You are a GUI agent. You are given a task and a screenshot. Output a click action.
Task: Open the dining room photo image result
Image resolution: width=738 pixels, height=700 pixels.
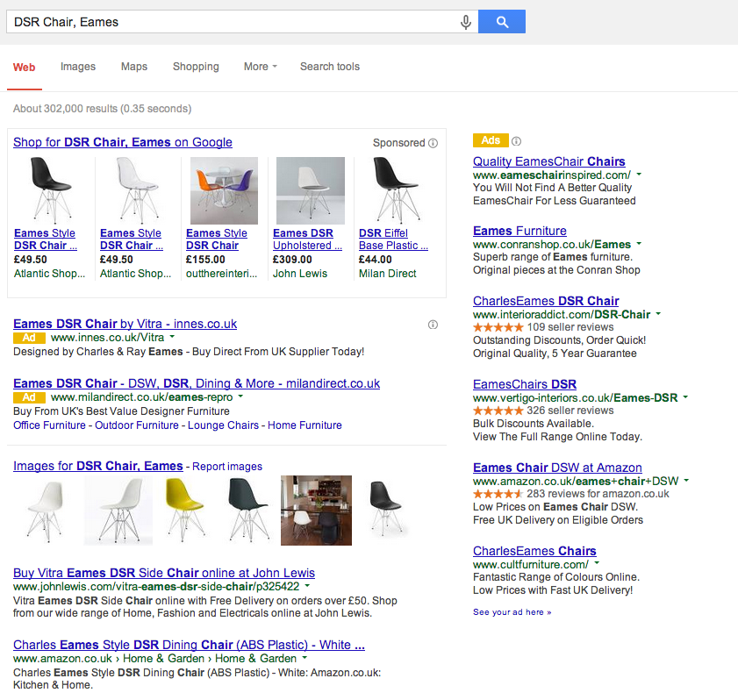coord(316,511)
